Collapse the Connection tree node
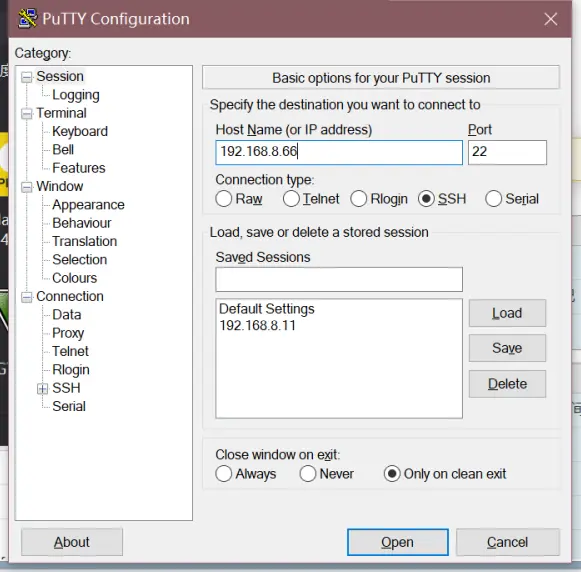 (27, 297)
